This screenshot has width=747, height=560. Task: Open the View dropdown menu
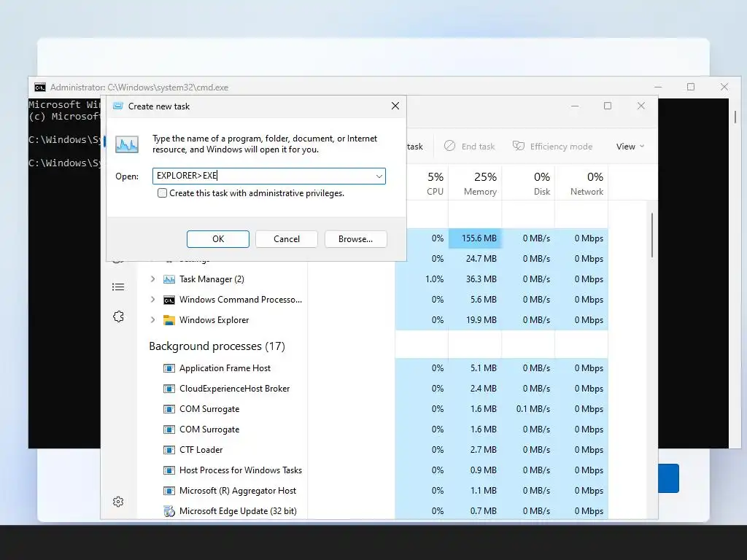[630, 146]
